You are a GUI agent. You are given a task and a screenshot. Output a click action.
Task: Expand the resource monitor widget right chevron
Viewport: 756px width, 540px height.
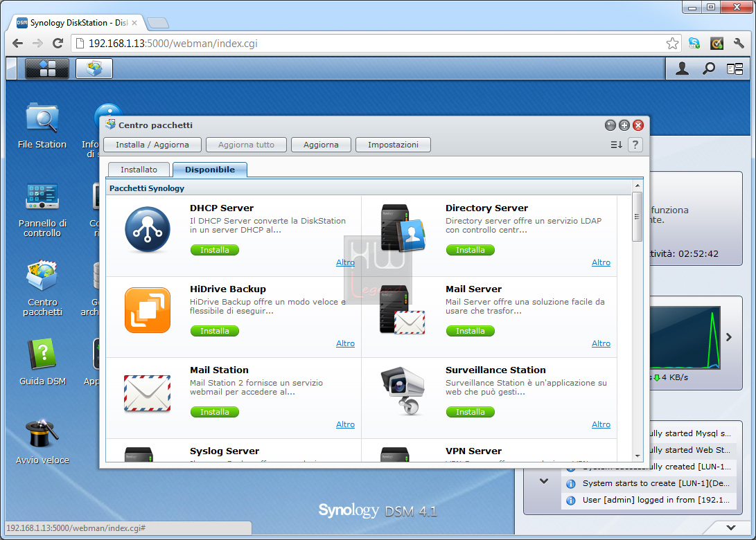point(729,337)
